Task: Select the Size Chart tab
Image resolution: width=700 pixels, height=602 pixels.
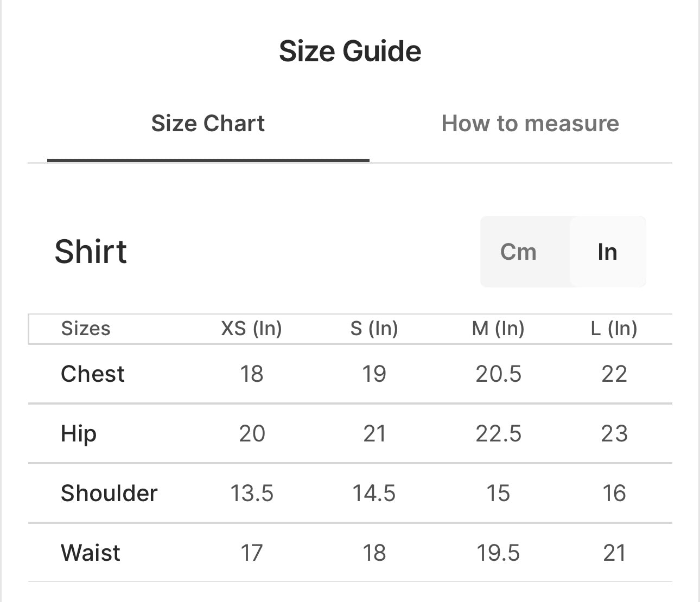Action: (208, 124)
